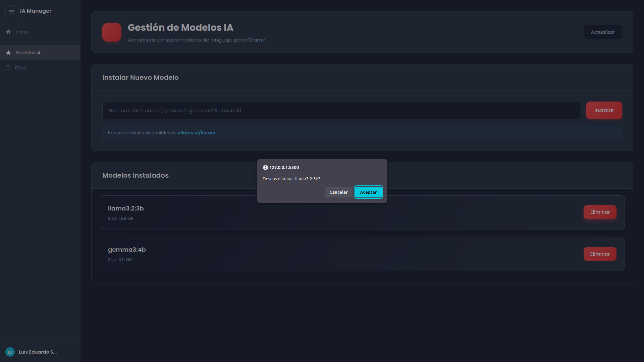Click the globe icon in the confirmation dialog
Image resolution: width=644 pixels, height=362 pixels.
click(265, 167)
